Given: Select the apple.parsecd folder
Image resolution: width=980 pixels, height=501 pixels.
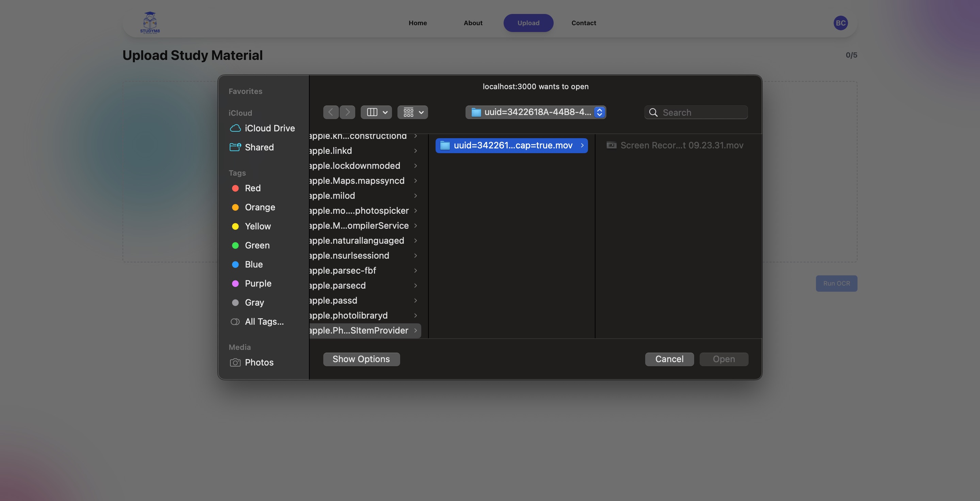Looking at the screenshot, I should 365,285.
